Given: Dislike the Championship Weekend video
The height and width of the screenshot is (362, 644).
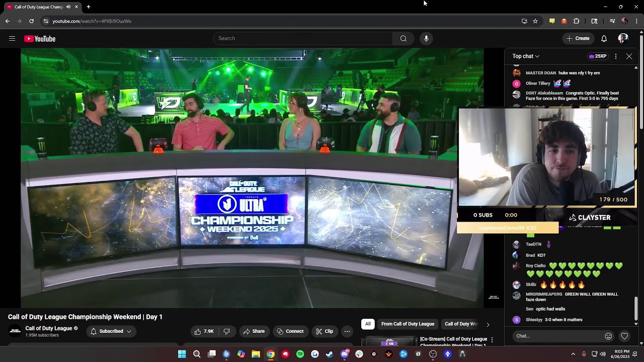Looking at the screenshot, I should pyautogui.click(x=227, y=331).
